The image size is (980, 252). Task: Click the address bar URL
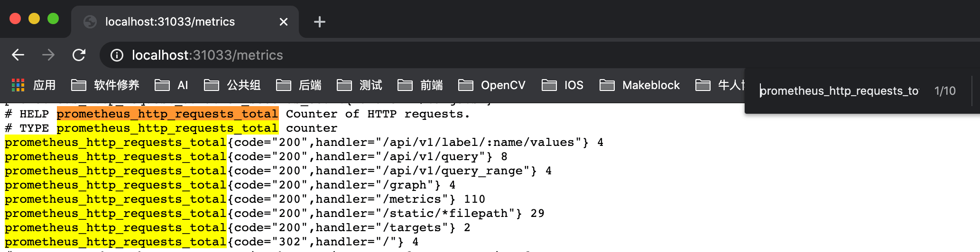tap(207, 55)
